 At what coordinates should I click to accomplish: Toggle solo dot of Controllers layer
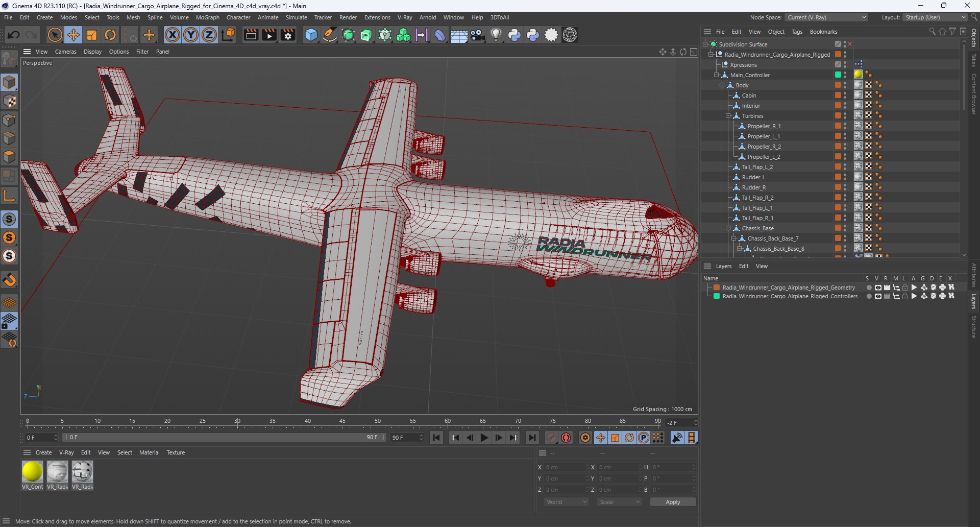[869, 296]
